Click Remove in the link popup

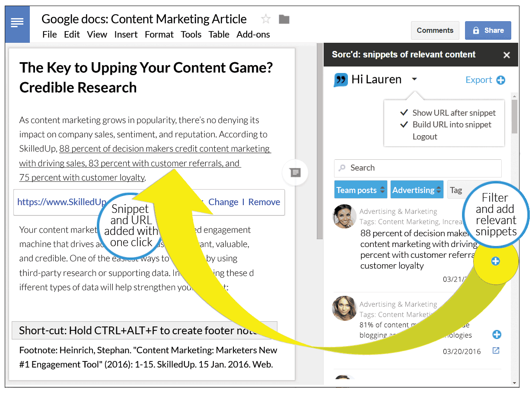[264, 202]
